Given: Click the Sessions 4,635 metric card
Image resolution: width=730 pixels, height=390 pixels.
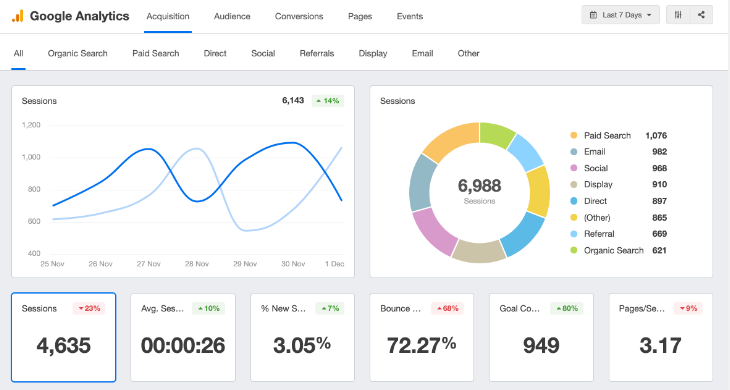Looking at the screenshot, I should pos(63,337).
